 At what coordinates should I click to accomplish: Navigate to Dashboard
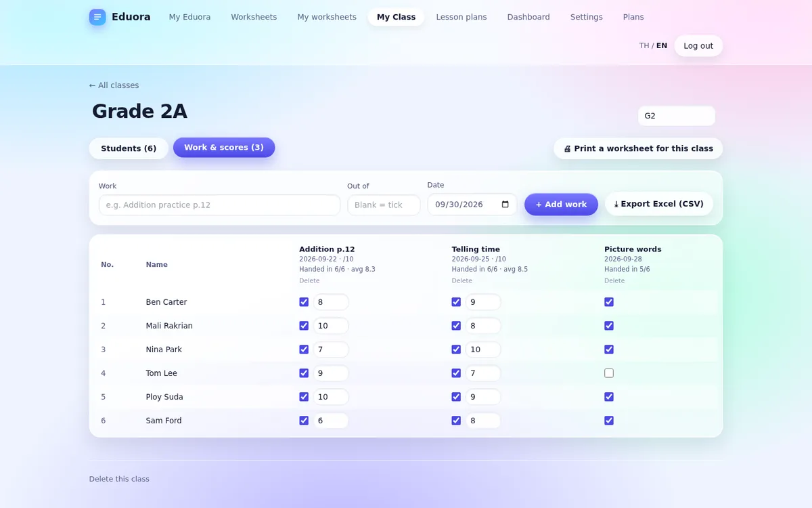click(x=528, y=17)
